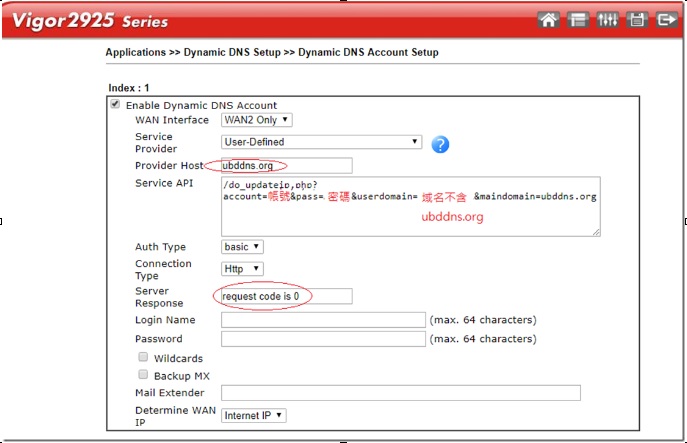Viewport: 687px width, 443px height.
Task: Click the 'Enable Dynamic DNS Account' label
Action: pos(201,106)
